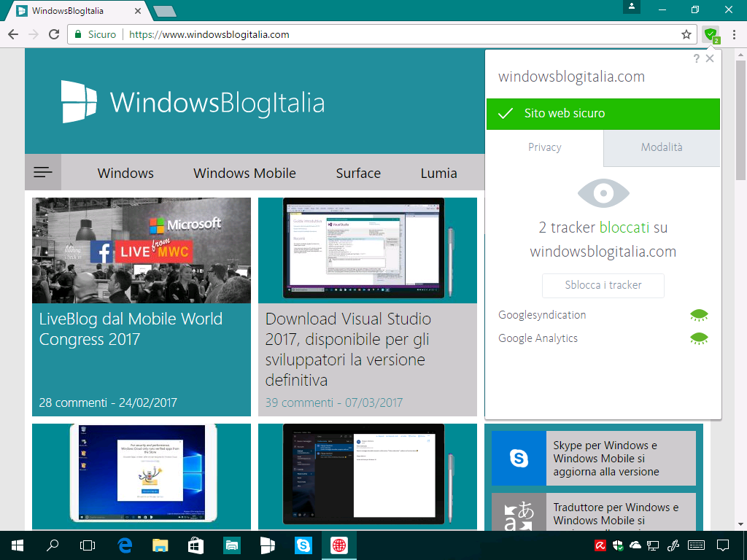Launch Microsoft Edge from taskbar
Screen dimensions: 747x560
pyautogui.click(x=125, y=545)
